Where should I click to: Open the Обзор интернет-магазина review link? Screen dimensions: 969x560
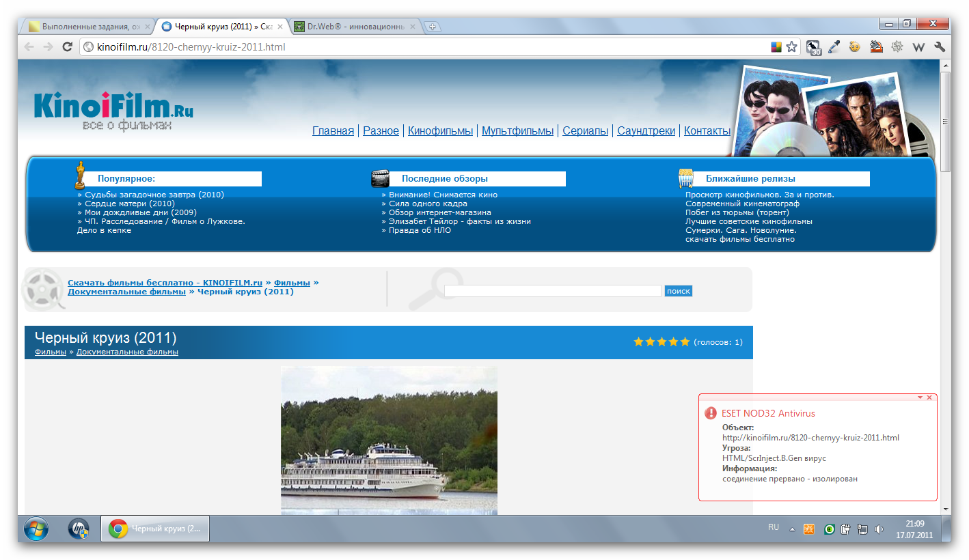tap(439, 212)
